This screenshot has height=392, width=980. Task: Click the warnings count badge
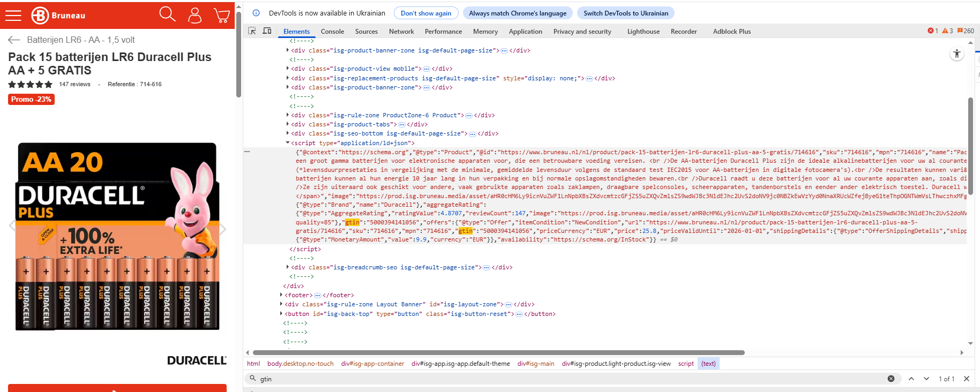(x=947, y=31)
